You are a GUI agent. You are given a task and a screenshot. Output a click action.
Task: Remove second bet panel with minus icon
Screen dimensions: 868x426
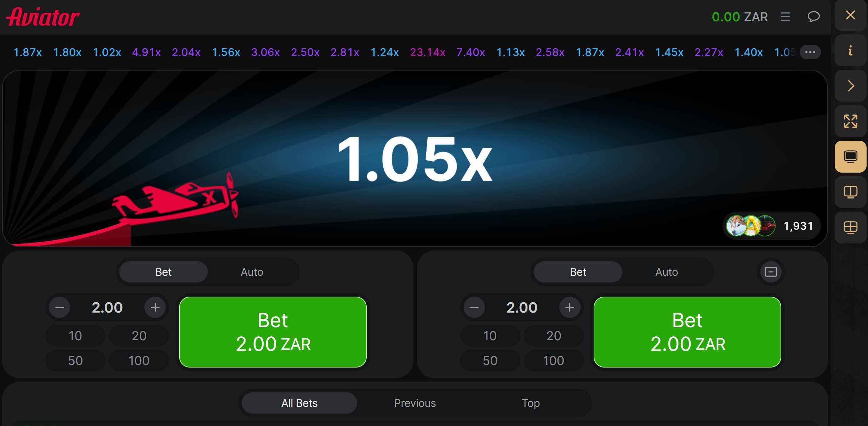[x=771, y=272]
